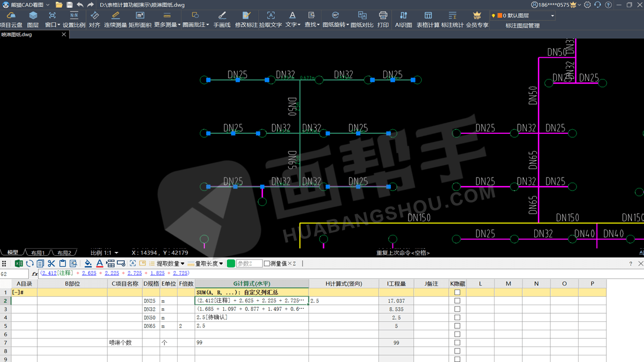Click the green color swatch in table toolbar

pyautogui.click(x=231, y=263)
